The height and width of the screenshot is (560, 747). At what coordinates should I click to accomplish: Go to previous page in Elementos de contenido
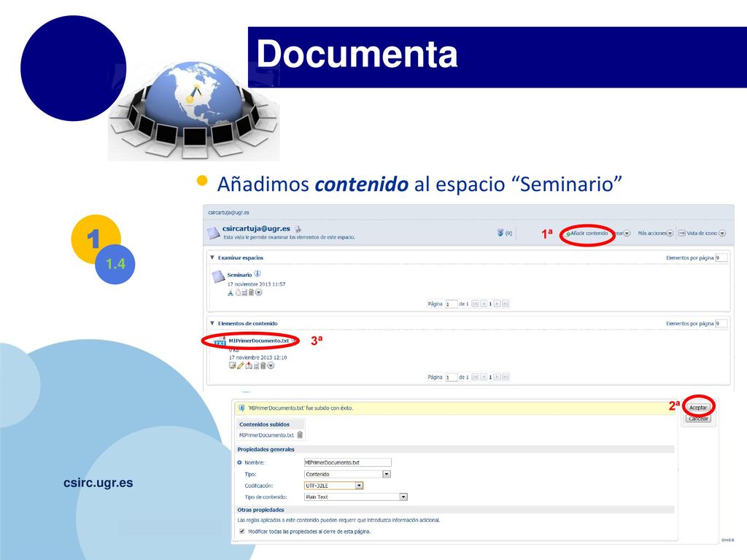484,377
